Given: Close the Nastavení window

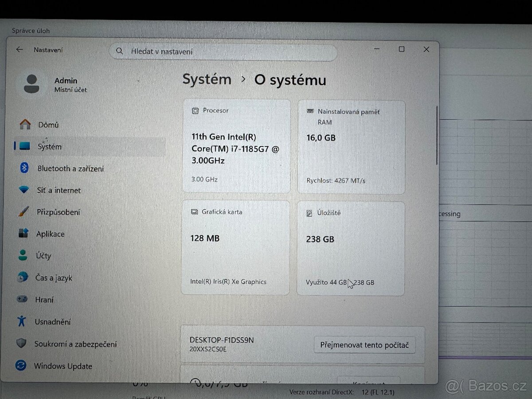Looking at the screenshot, I should pyautogui.click(x=426, y=49).
